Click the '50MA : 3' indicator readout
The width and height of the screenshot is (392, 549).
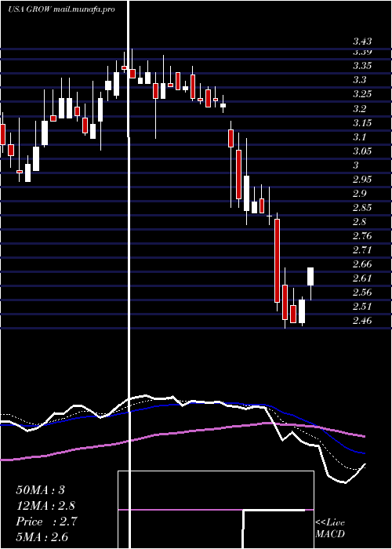pyautogui.click(x=41, y=490)
